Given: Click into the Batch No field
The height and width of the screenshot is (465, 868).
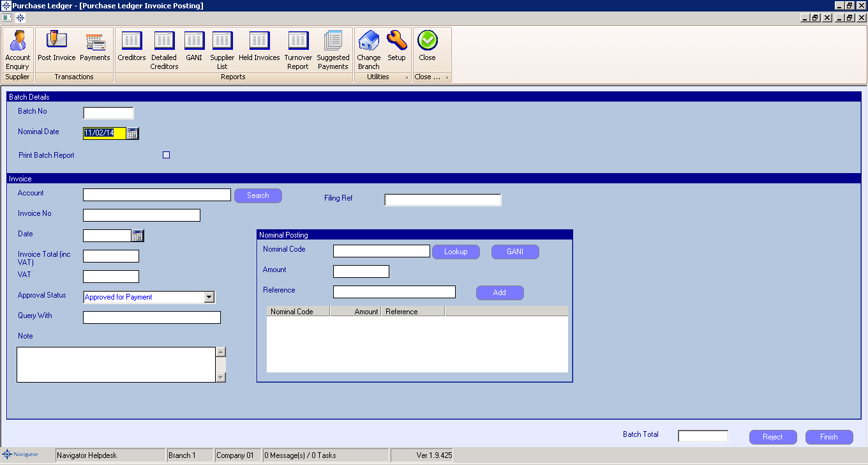Looking at the screenshot, I should click(108, 113).
